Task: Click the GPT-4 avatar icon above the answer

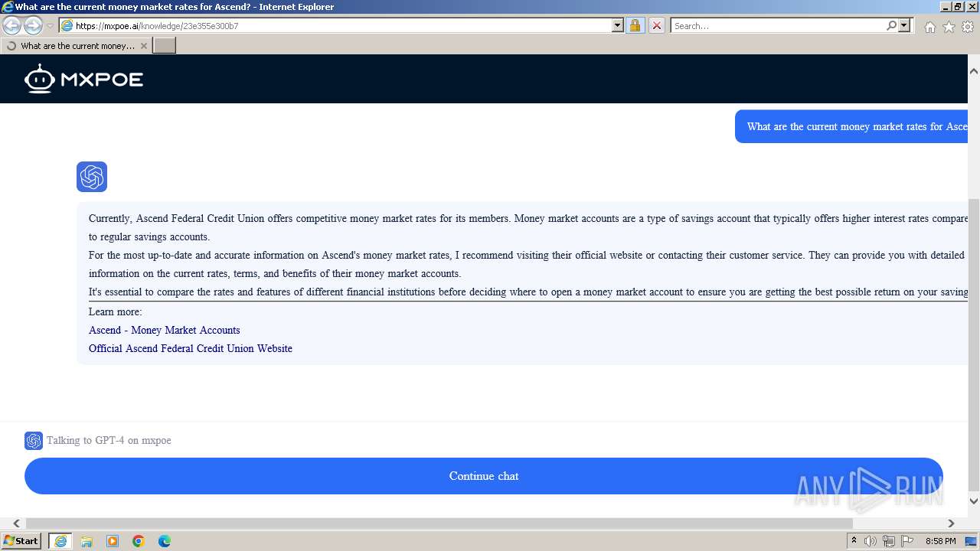Action: pyautogui.click(x=92, y=177)
